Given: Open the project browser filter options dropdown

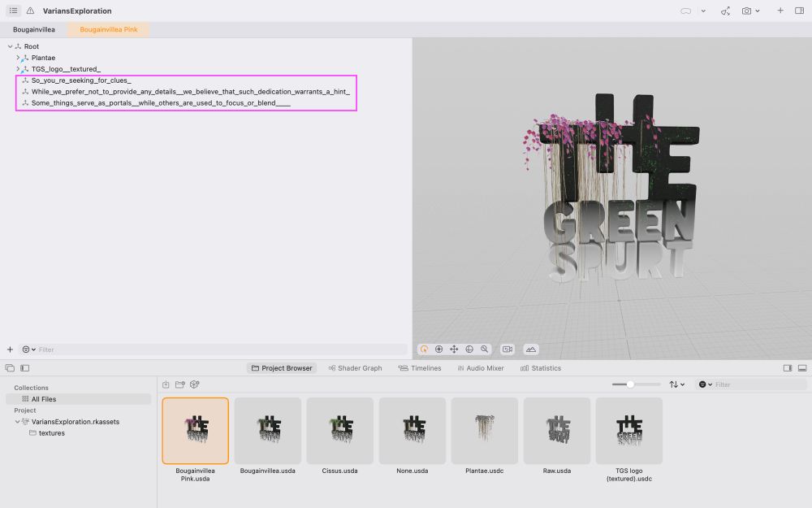Looking at the screenshot, I should coord(706,384).
